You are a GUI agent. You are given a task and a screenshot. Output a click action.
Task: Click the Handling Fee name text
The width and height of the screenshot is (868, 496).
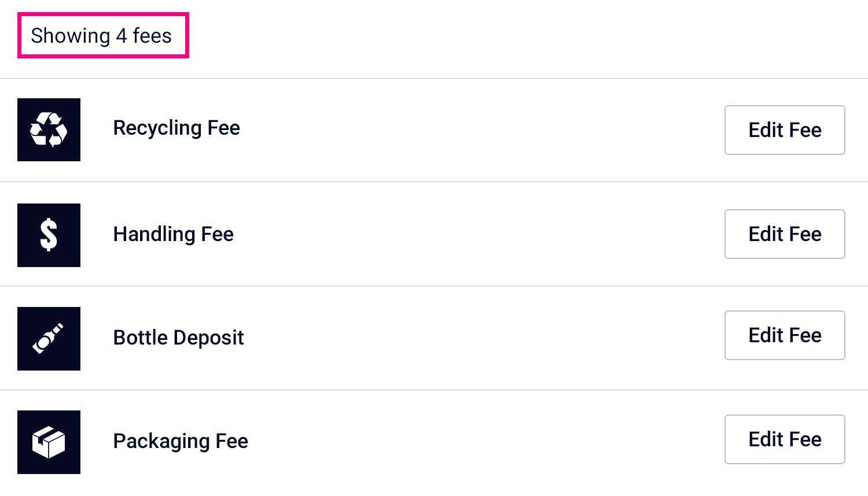tap(173, 235)
